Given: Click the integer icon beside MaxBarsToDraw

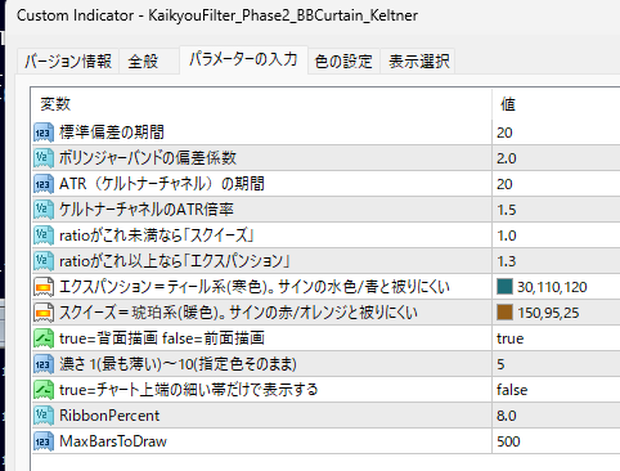Looking at the screenshot, I should tap(43, 441).
